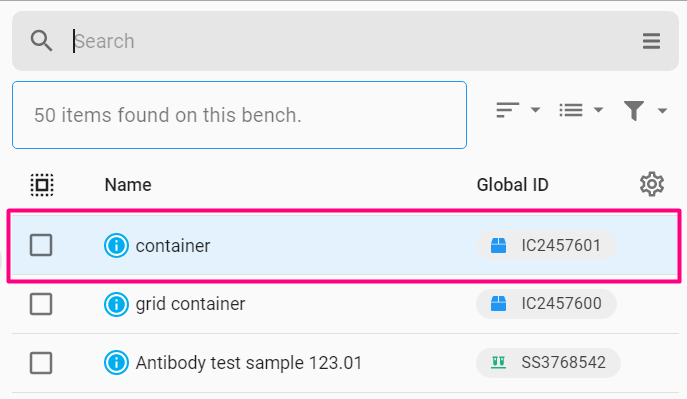687x399 pixels.
Task: Open the hamburger menu in search bar
Action: tap(651, 41)
